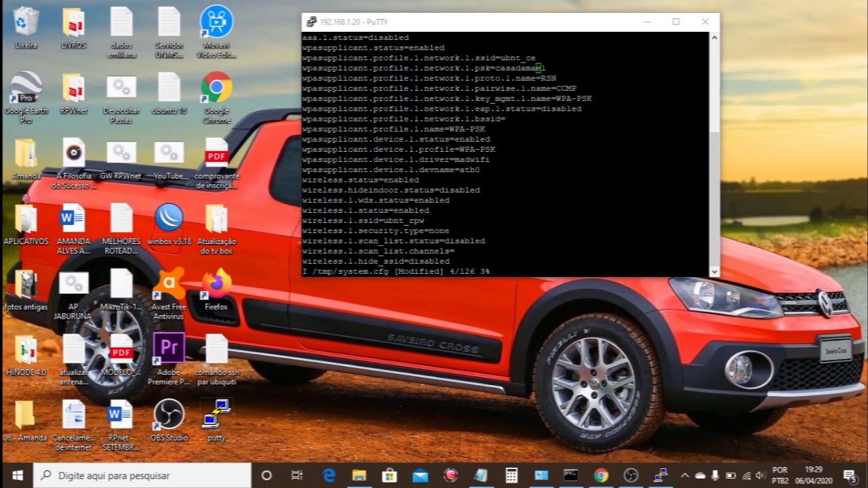Click the /tmp/system.cfg [Modified] status line
The width and height of the screenshot is (868, 488).
[x=395, y=272]
